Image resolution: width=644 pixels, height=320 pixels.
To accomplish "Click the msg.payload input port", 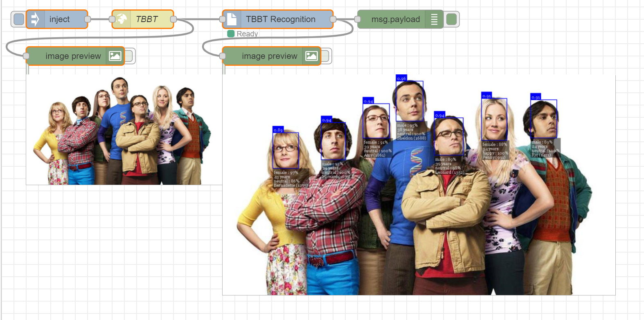I will tap(358, 19).
